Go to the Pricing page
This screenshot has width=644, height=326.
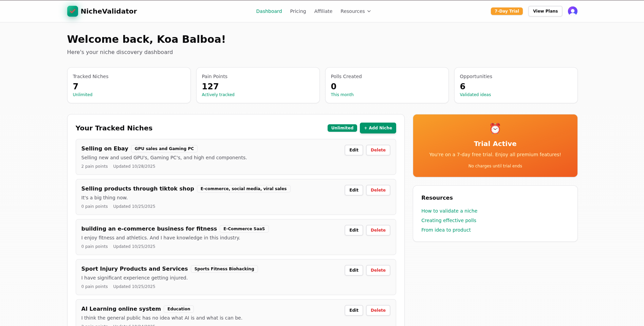pos(298,11)
